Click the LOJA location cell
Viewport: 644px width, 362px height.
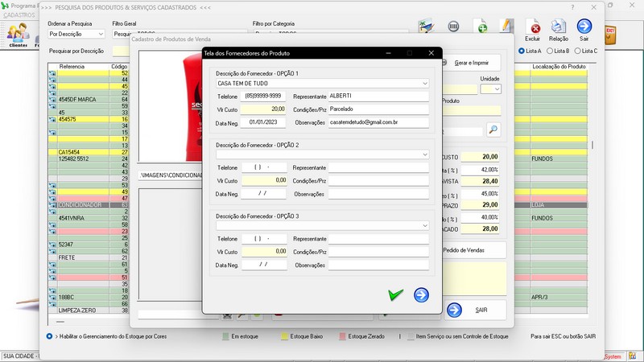[559, 205]
